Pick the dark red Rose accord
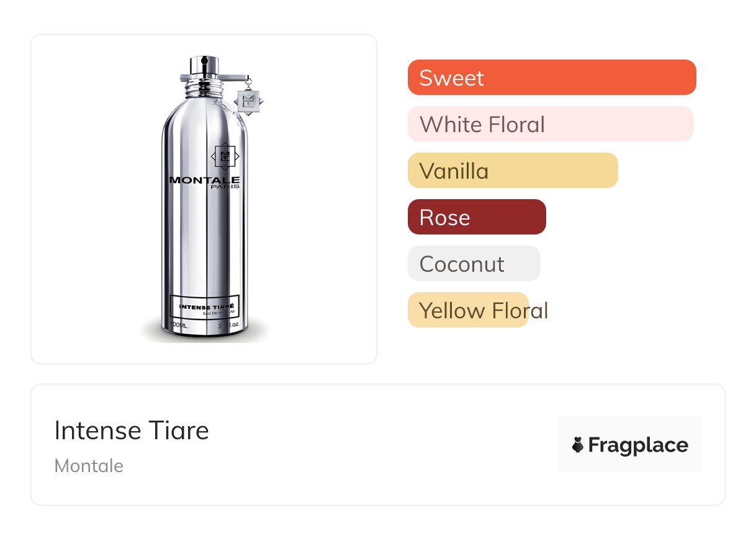The width and height of the screenshot is (756, 536). pos(477,217)
